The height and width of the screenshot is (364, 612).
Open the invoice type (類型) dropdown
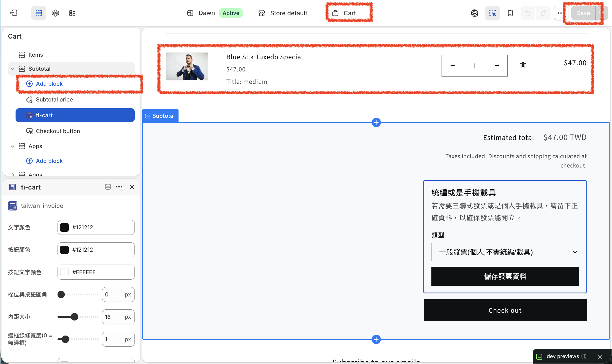pyautogui.click(x=505, y=252)
